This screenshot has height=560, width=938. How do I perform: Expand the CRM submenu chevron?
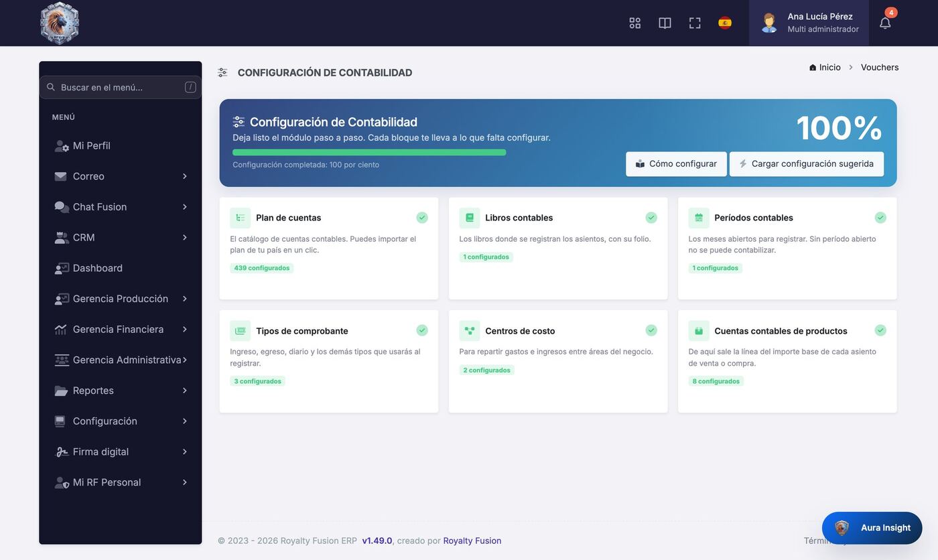click(184, 238)
